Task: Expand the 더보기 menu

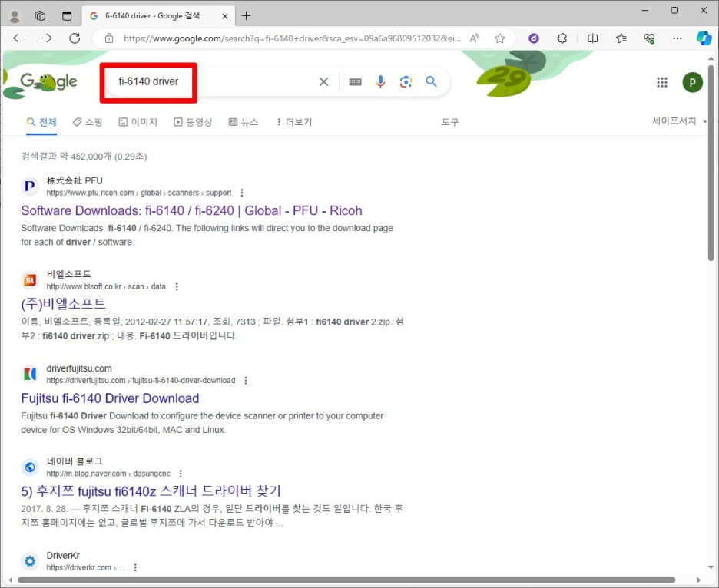Action: point(294,122)
